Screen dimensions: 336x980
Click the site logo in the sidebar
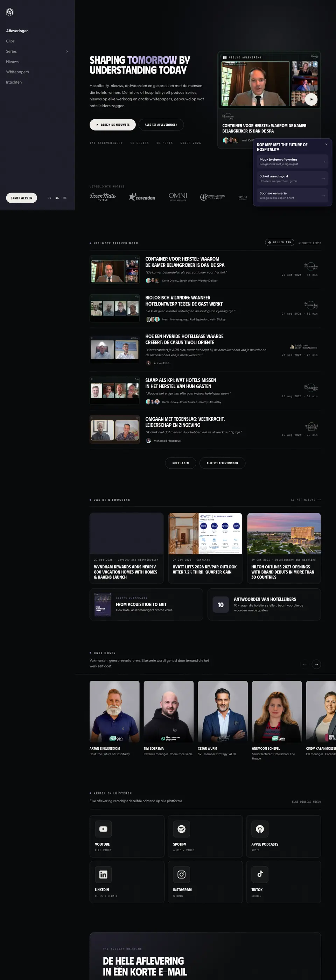(x=10, y=12)
